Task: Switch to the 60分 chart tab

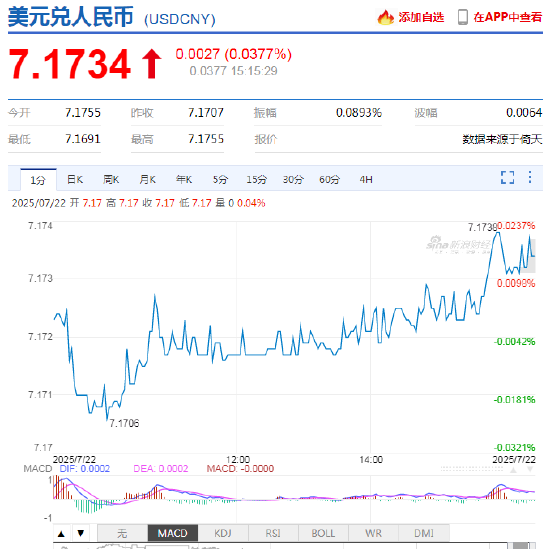Action: tap(329, 180)
